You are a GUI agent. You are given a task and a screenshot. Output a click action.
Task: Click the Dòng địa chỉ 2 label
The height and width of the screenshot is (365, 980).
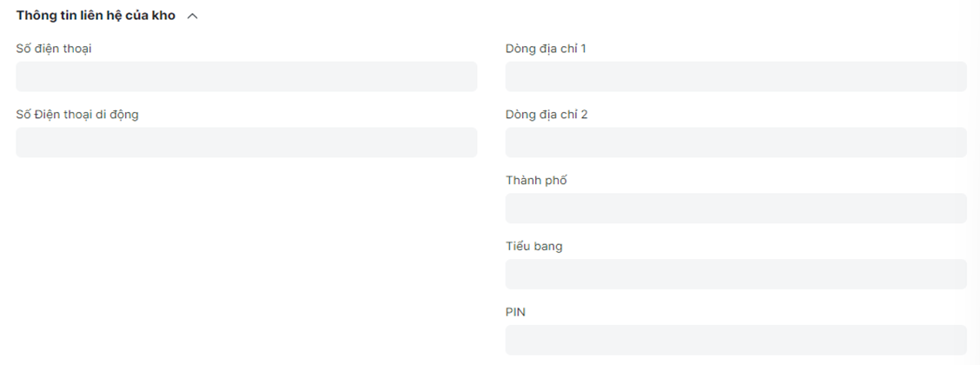546,115
